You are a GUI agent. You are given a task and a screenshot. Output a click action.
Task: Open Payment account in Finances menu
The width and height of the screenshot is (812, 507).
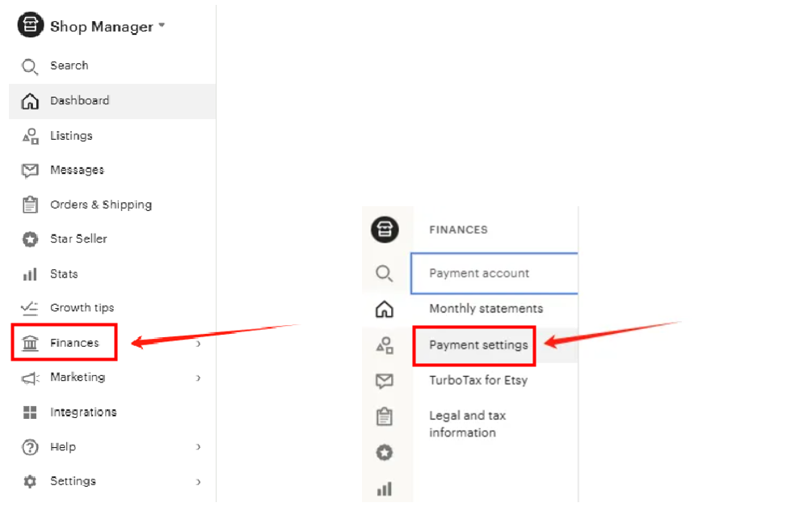479,273
